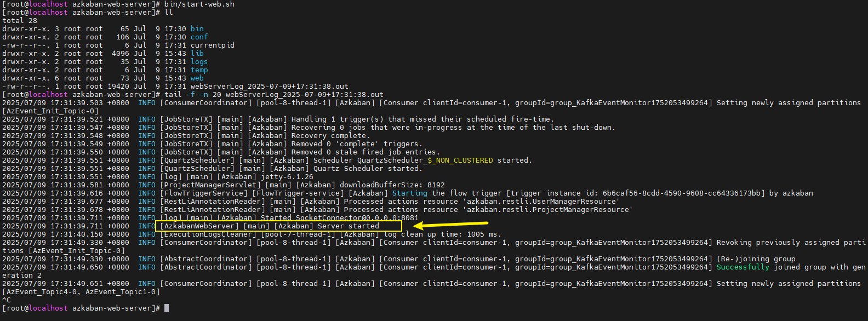Click the lib directory entry
This screenshot has height=321, width=868.
pos(197,54)
